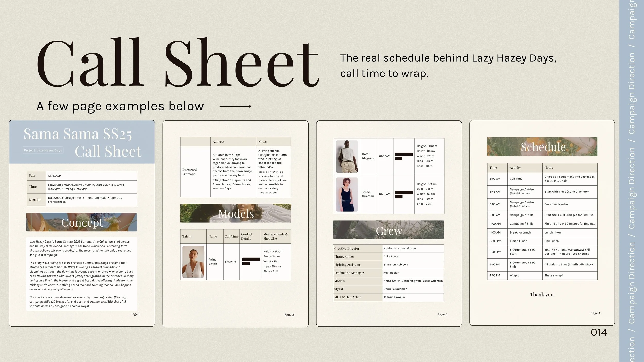Click the "Page 2" footer label
The height and width of the screenshot is (362, 644).
289,315
